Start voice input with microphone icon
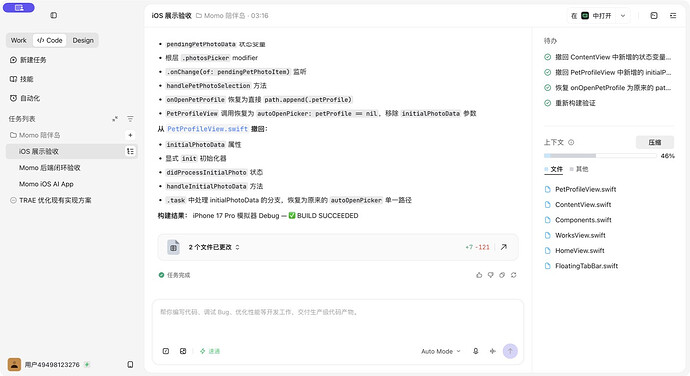 click(x=476, y=351)
